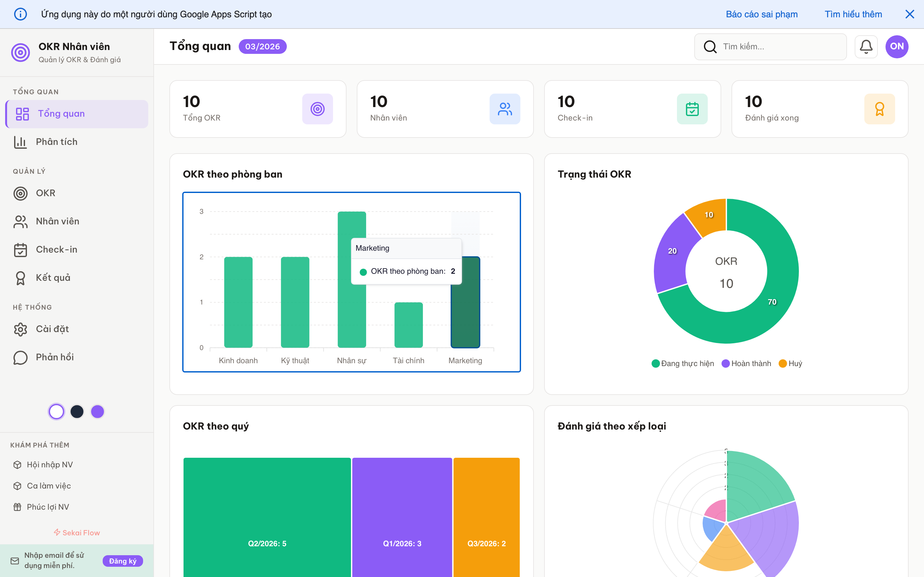Open Nhân viên employee management icon
Viewport: 924px width, 577px height.
point(20,221)
